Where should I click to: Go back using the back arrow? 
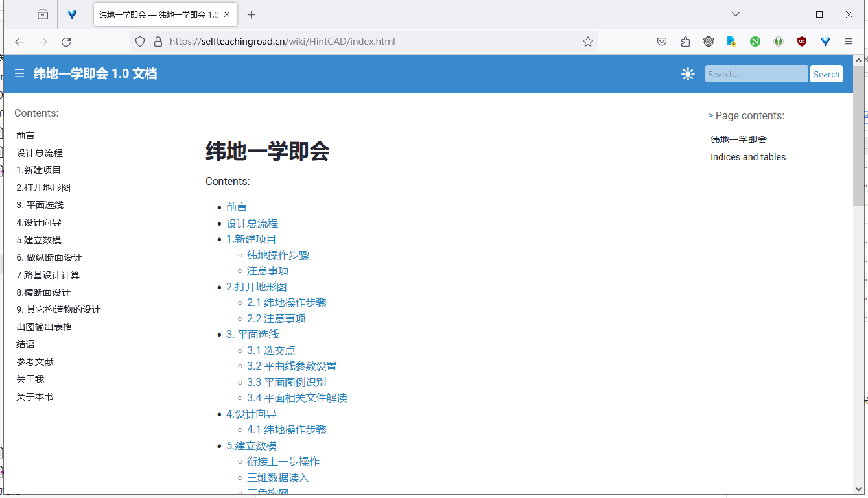pyautogui.click(x=19, y=41)
